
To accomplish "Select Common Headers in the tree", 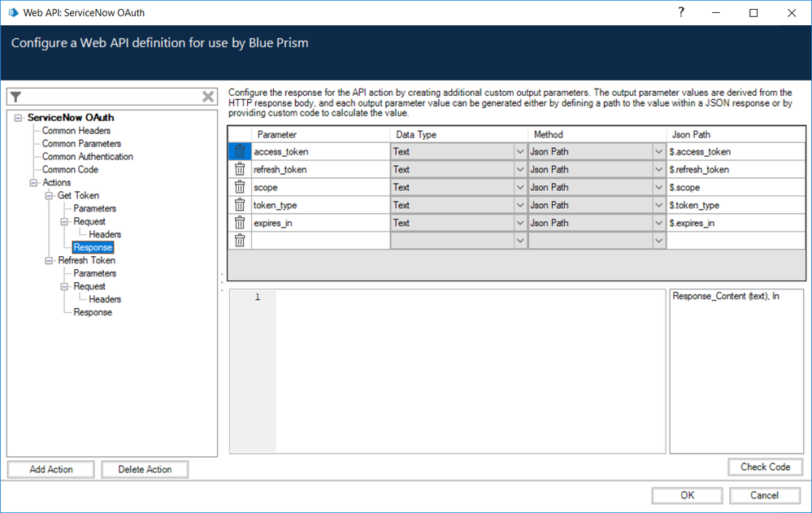I will click(76, 131).
